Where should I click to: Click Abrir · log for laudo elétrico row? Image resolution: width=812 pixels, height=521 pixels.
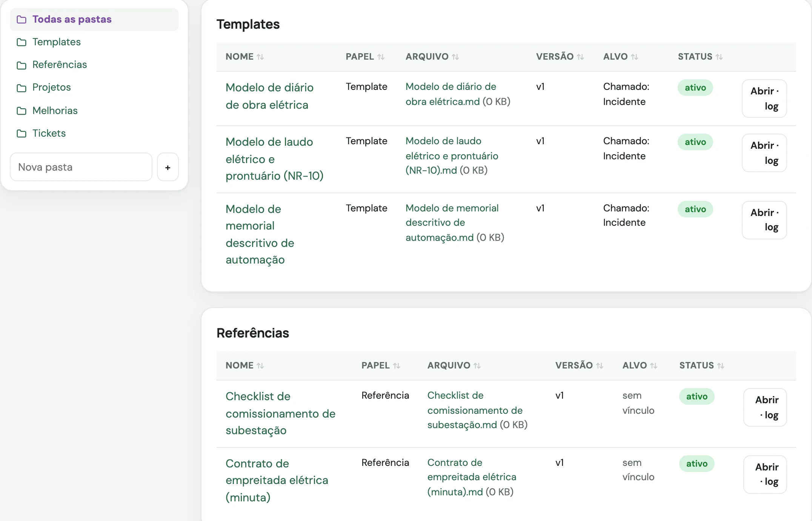click(x=764, y=153)
